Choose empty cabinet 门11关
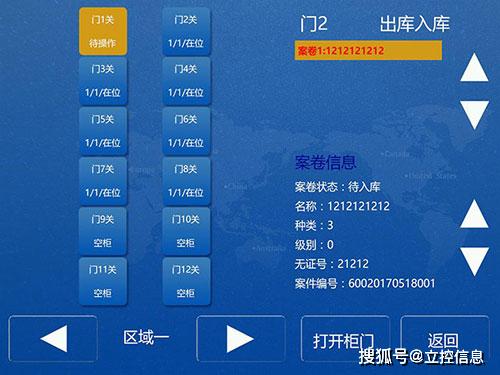 tap(103, 281)
